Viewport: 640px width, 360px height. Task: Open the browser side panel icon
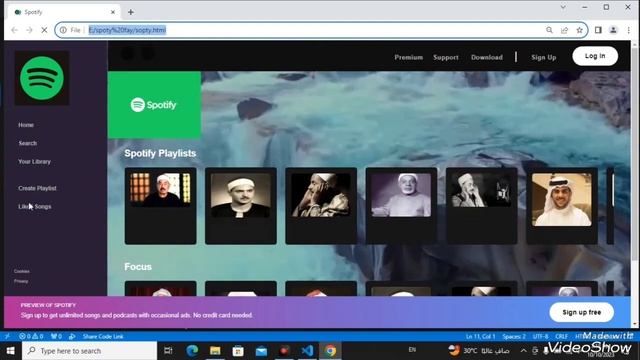click(x=598, y=30)
